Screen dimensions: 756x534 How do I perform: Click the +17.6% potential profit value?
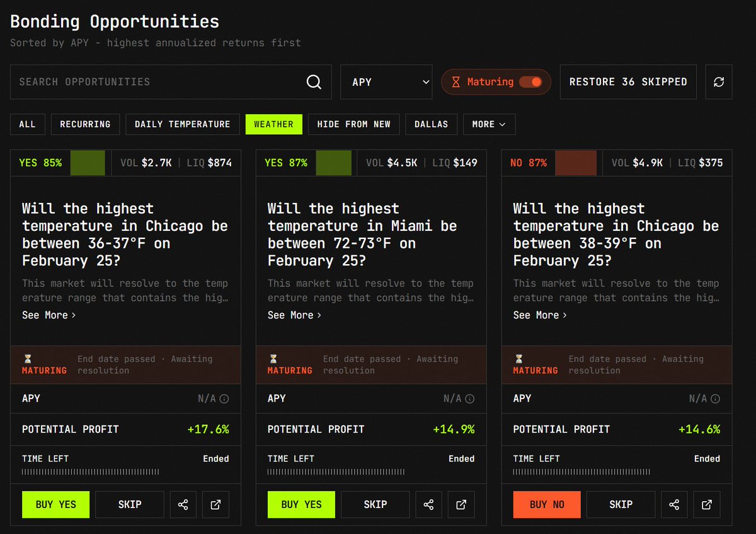[x=208, y=429]
